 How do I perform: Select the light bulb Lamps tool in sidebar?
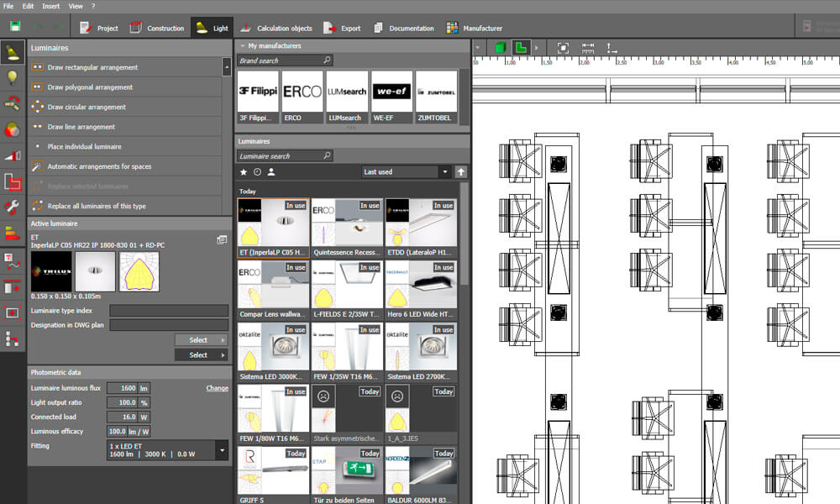(13, 78)
